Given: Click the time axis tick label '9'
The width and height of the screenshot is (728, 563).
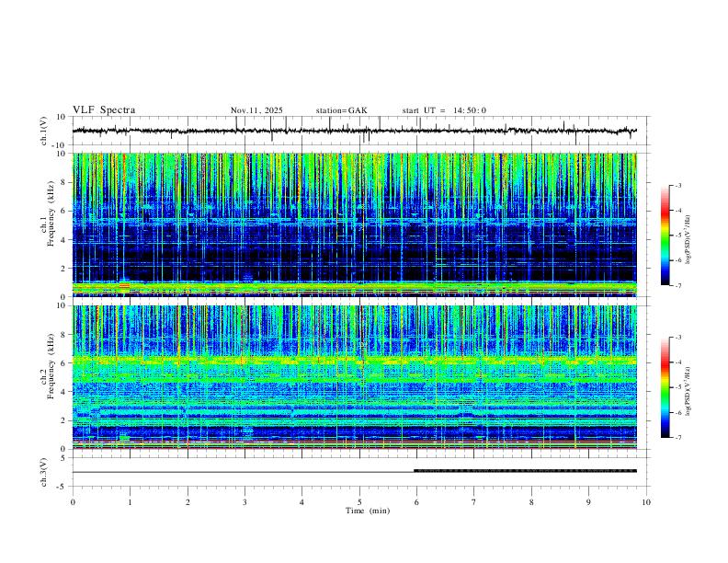Looking at the screenshot, I should [x=588, y=502].
